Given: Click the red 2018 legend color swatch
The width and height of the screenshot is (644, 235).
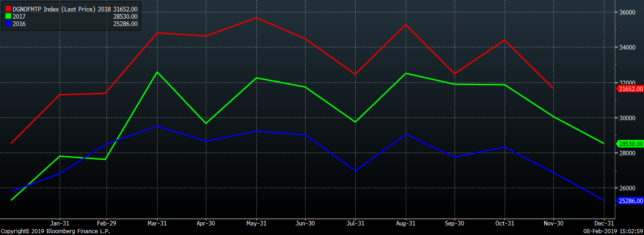Looking at the screenshot, I should tap(8, 9).
